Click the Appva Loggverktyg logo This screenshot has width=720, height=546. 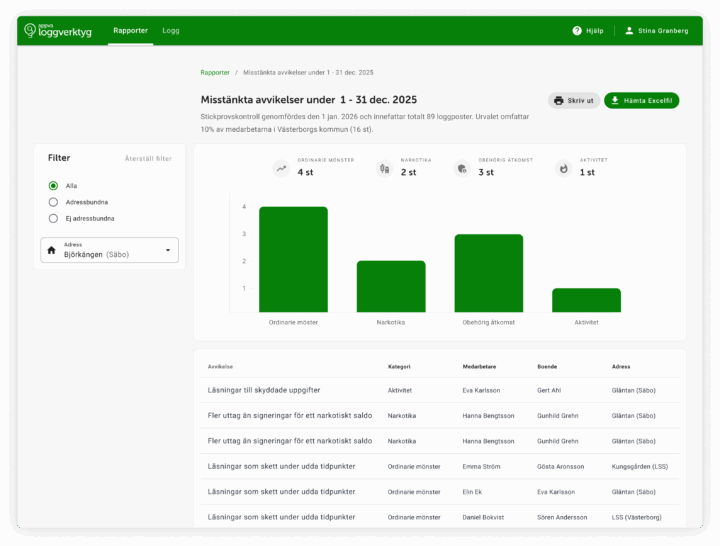click(57, 30)
